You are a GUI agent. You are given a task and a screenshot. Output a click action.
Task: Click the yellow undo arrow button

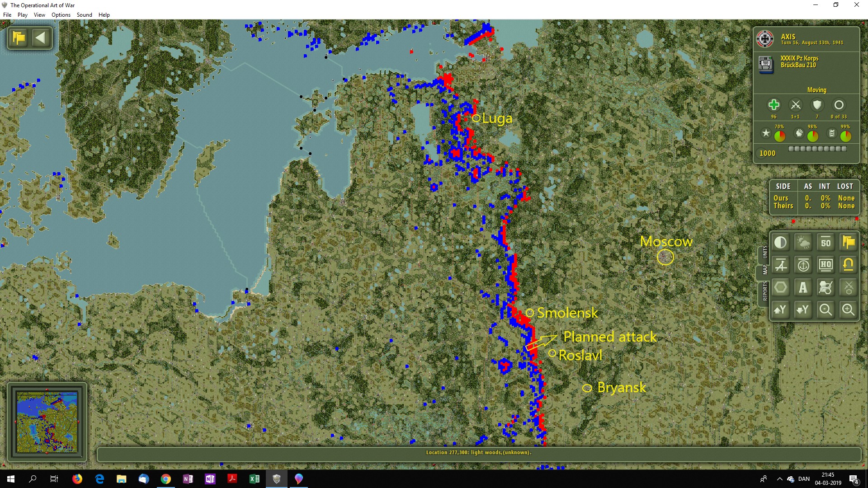click(848, 265)
